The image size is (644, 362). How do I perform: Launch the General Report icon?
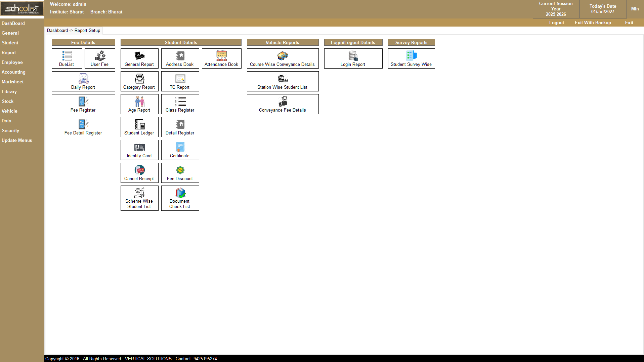[139, 56]
